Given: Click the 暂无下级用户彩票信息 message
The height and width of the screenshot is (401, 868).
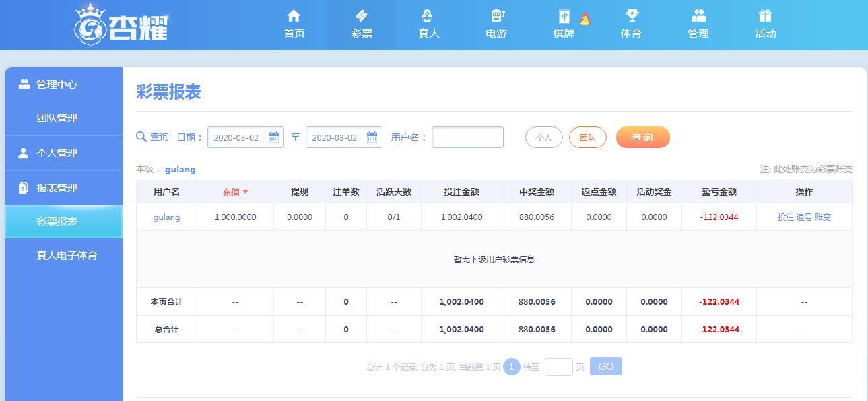Looking at the screenshot, I should click(494, 259).
